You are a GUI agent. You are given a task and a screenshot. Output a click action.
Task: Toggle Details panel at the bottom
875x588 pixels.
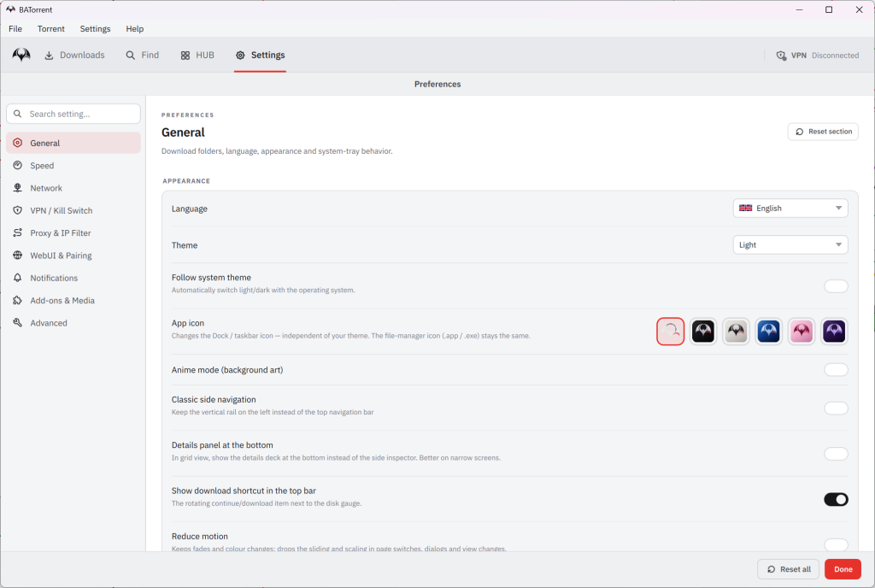point(836,454)
